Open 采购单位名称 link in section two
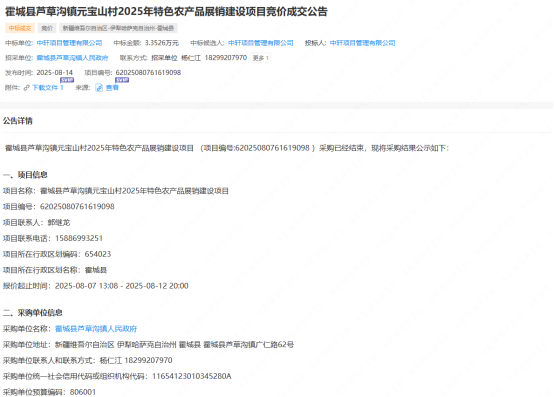 (x=96, y=329)
